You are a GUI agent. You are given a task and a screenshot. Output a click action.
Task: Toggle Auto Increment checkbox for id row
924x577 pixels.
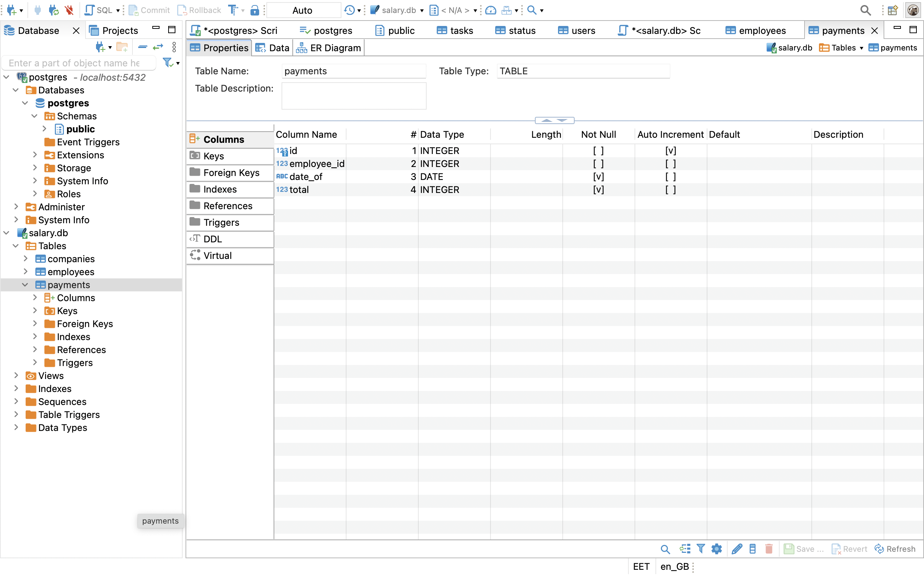(x=670, y=151)
